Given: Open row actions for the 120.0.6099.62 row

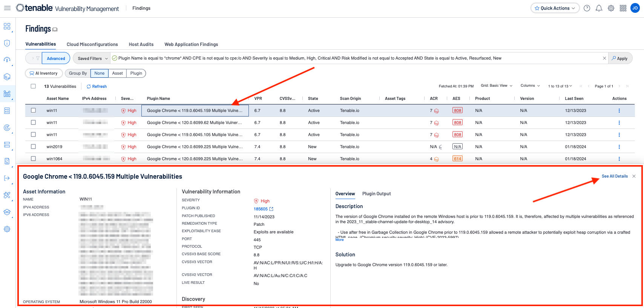Looking at the screenshot, I should click(x=619, y=123).
